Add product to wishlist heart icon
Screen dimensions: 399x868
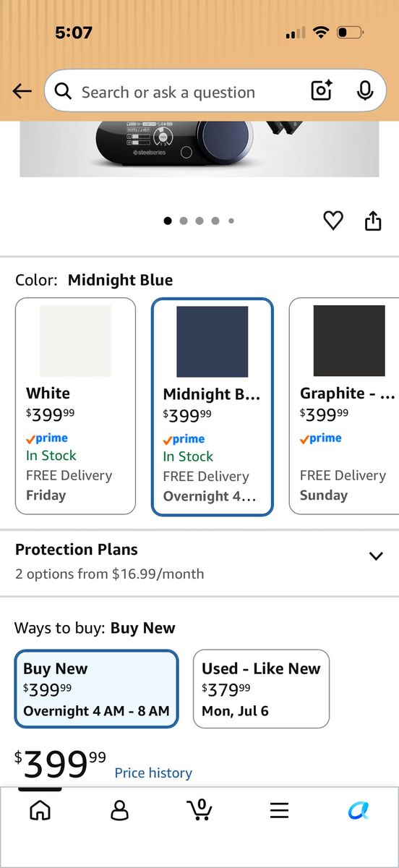click(x=333, y=221)
